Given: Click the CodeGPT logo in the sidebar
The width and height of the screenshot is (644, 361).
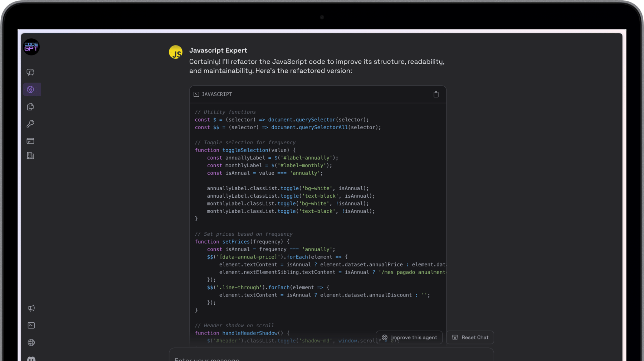Looking at the screenshot, I should pos(31,47).
